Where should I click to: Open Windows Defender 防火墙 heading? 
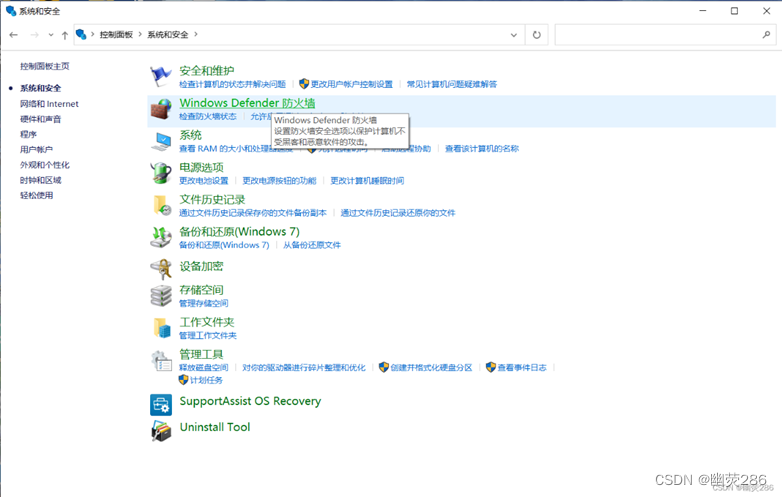tap(247, 103)
